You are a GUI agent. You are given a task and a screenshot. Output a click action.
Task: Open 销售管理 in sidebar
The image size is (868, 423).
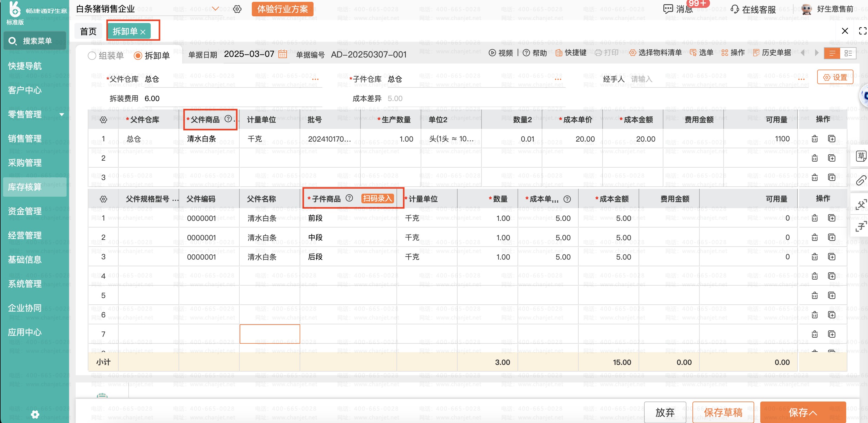pyautogui.click(x=25, y=138)
